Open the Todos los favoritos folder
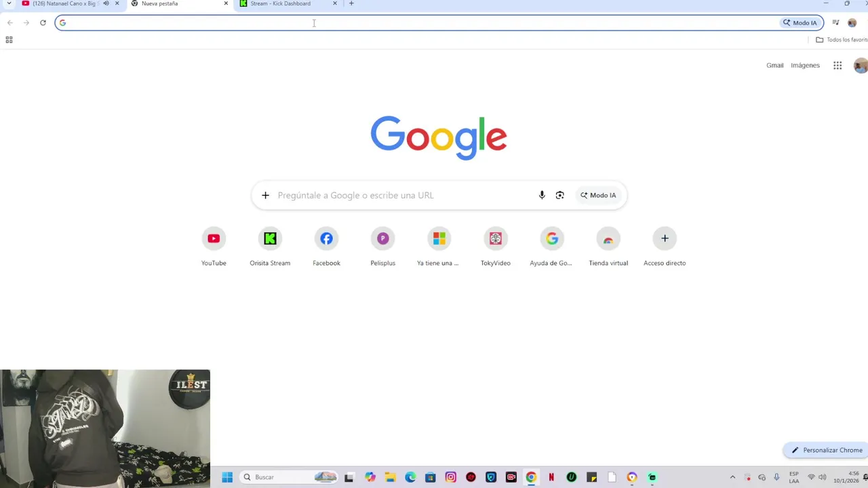Image resolution: width=868 pixels, height=488 pixels. pos(842,40)
